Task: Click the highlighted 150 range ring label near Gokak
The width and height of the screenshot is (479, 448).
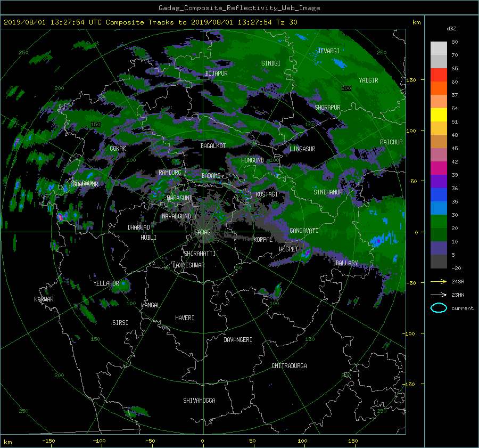Action: click(x=95, y=125)
